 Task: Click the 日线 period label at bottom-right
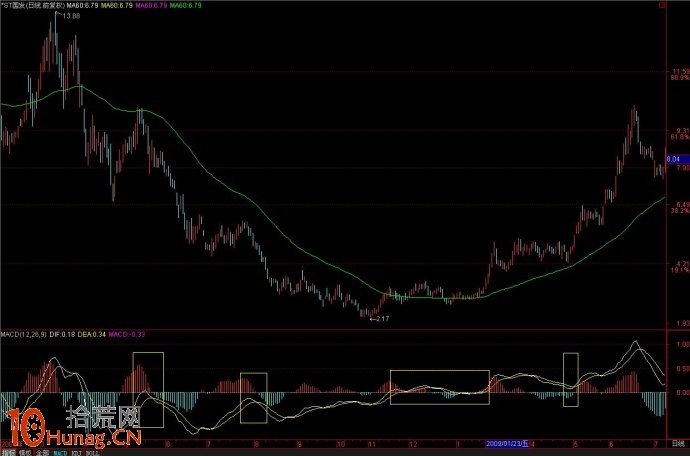(x=678, y=443)
